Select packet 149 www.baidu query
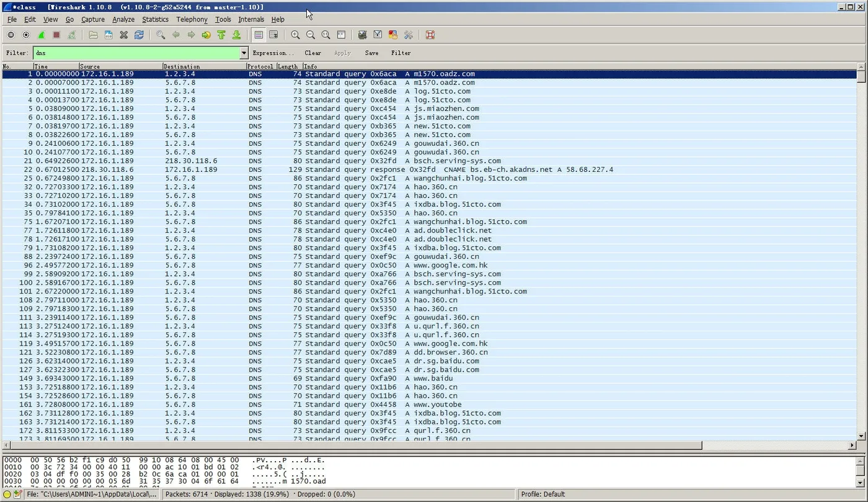 pos(429,379)
